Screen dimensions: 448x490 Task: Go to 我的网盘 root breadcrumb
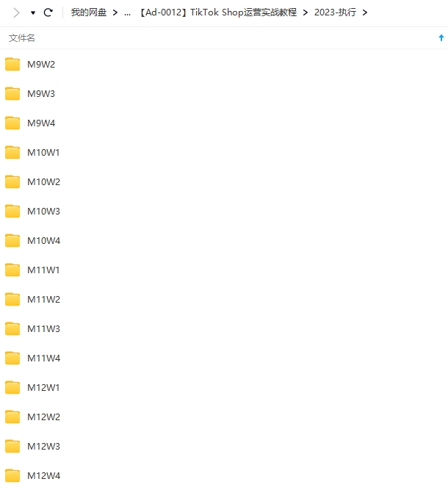pos(89,12)
